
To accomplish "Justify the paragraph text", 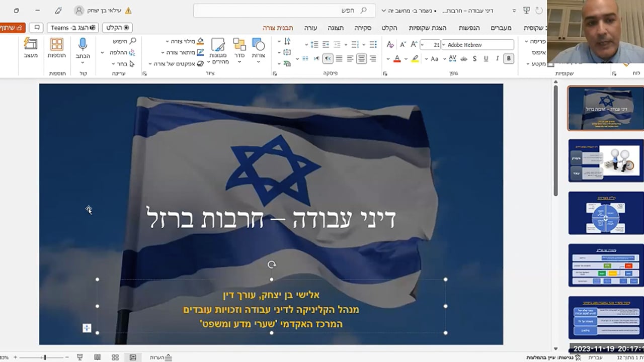I will coord(339,59).
